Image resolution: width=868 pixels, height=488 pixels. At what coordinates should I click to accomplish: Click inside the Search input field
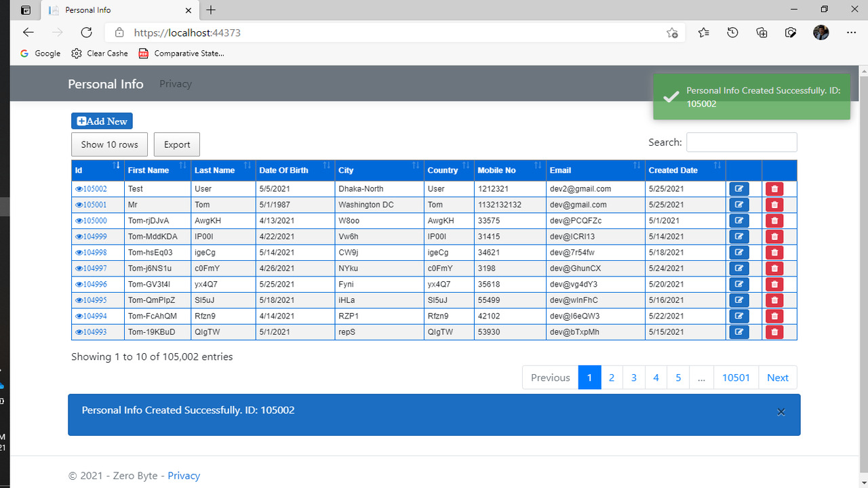pyautogui.click(x=741, y=142)
